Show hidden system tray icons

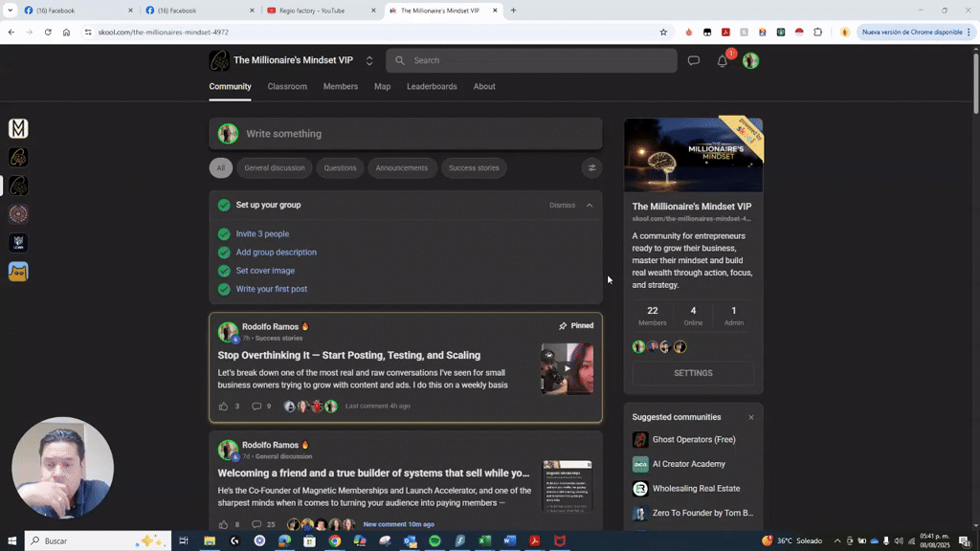tap(837, 541)
